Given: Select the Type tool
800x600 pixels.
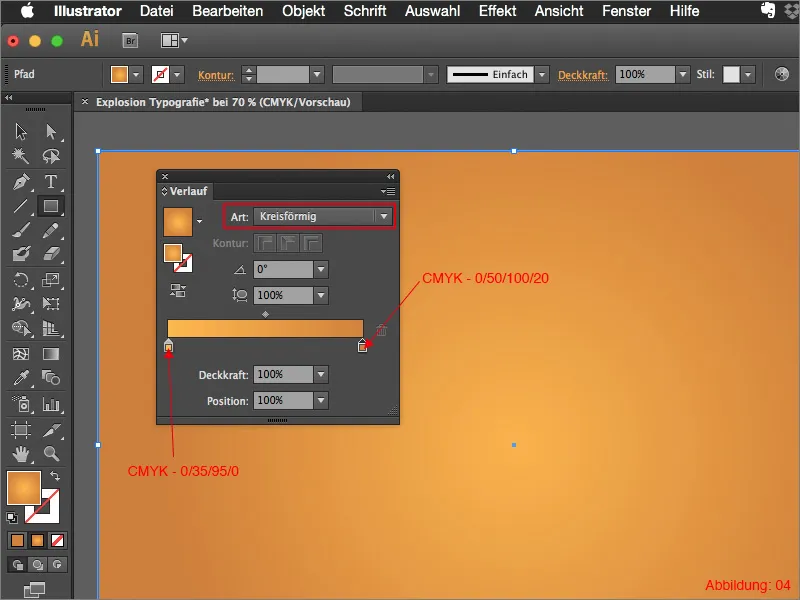Looking at the screenshot, I should tap(51, 182).
